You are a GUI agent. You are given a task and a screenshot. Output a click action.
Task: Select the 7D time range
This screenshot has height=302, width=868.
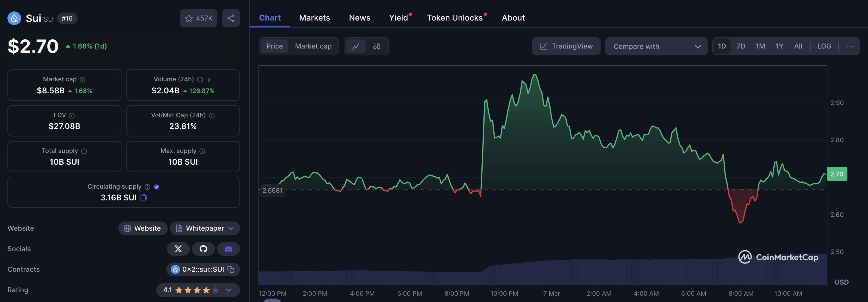741,46
